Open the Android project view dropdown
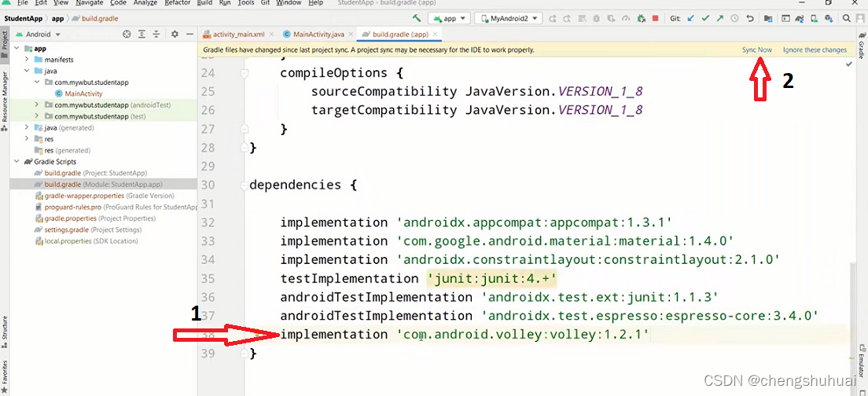 point(39,35)
